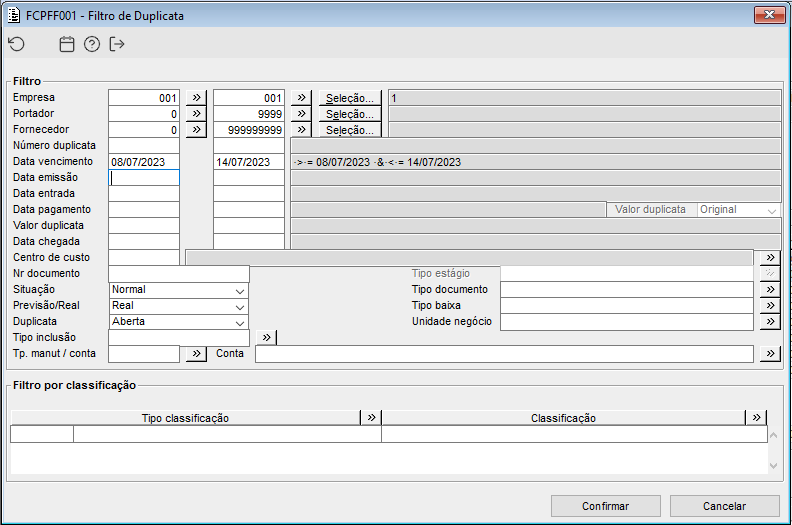Open Unidade negócio lookup arrow
Viewport: 792px width, 525px height.
(770, 322)
